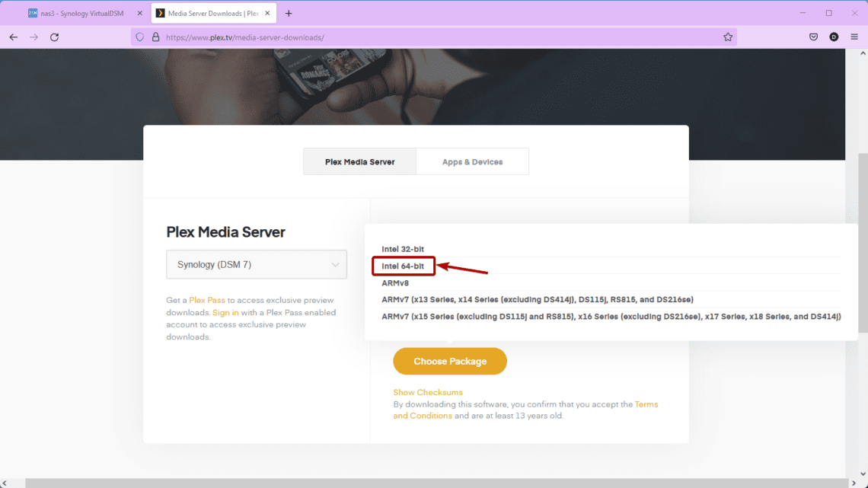Open the Firefox account avatar

834,37
